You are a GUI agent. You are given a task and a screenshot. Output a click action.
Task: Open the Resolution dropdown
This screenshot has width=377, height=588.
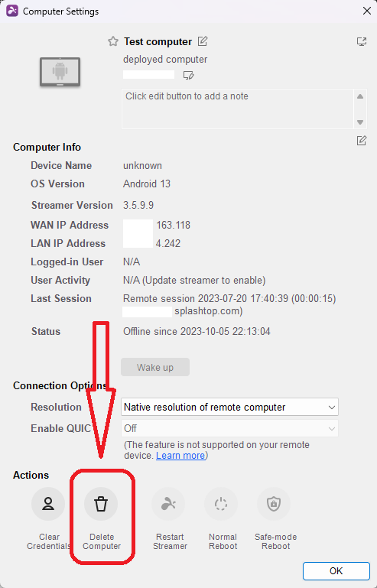pos(229,407)
